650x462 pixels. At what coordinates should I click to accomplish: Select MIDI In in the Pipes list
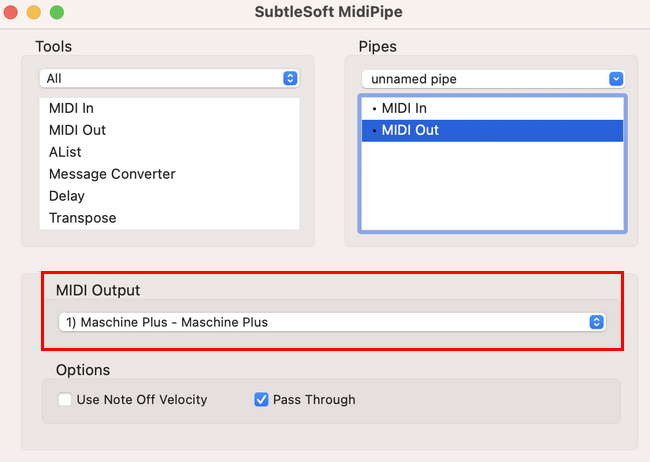pyautogui.click(x=492, y=108)
